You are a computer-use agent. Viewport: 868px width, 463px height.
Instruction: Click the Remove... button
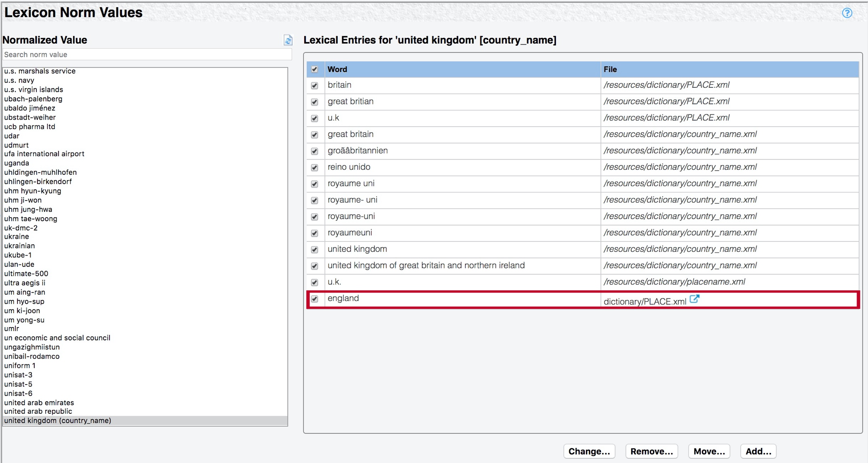click(x=651, y=451)
